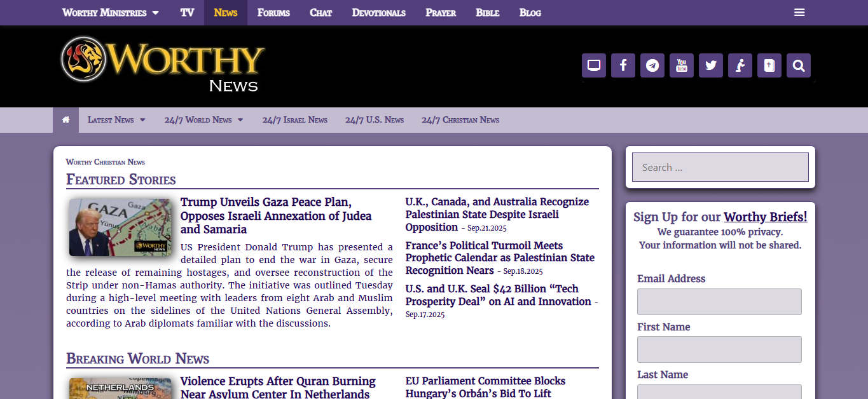Click the kneeling prayer icon
Viewport: 868px width, 399px height.
[x=740, y=65]
